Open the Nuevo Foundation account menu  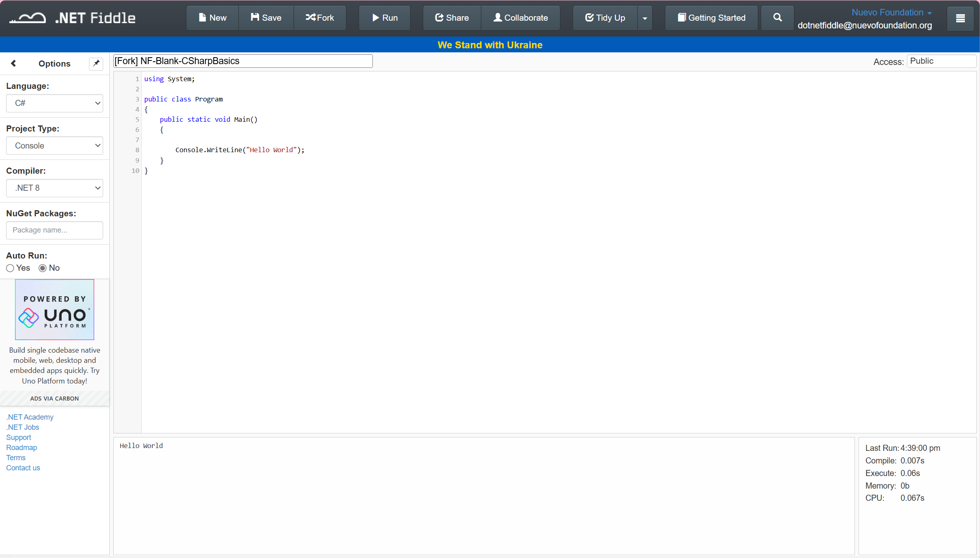click(x=891, y=12)
